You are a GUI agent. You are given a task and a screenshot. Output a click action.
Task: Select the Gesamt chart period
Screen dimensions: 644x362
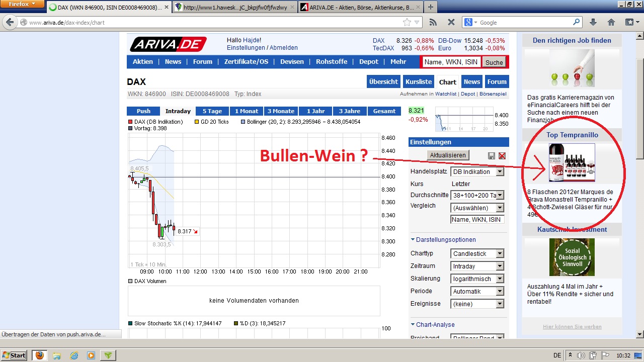384,111
